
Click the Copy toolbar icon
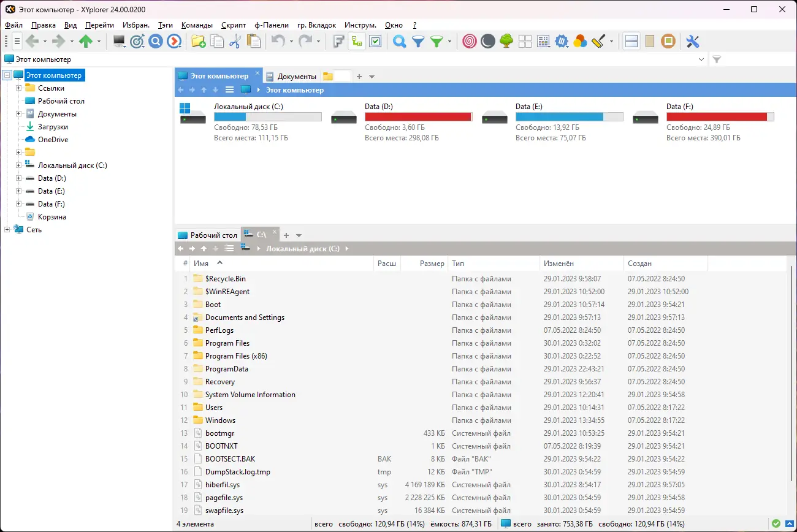(217, 42)
